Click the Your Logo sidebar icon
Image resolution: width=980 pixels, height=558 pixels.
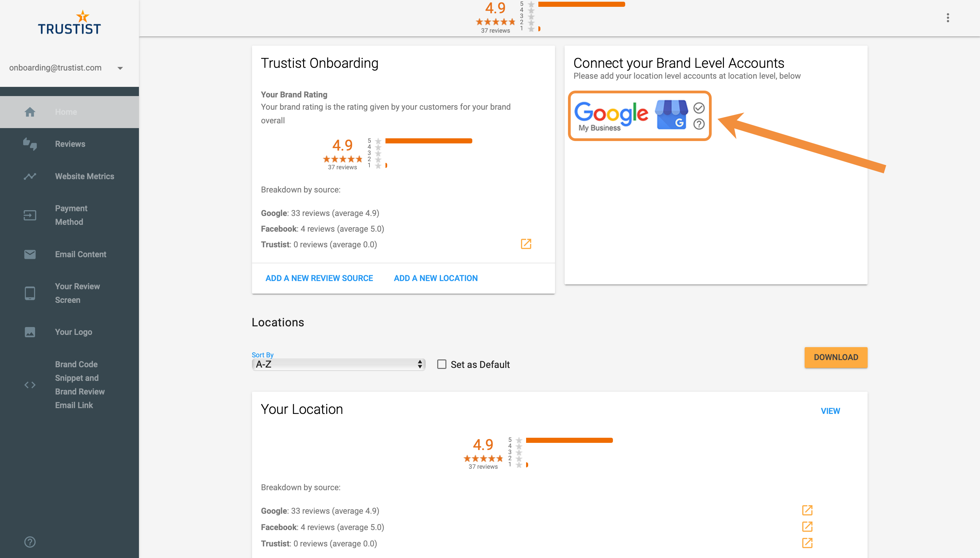pyautogui.click(x=30, y=332)
